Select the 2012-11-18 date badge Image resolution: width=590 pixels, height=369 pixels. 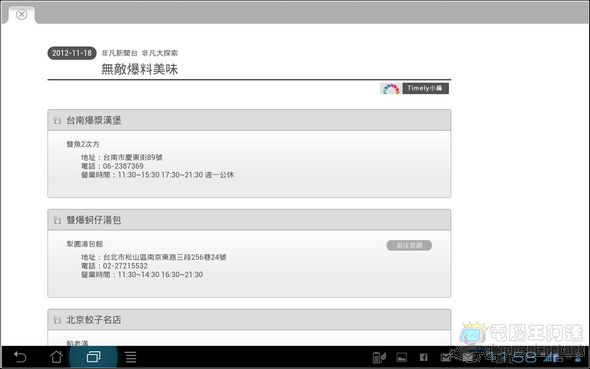tap(72, 53)
